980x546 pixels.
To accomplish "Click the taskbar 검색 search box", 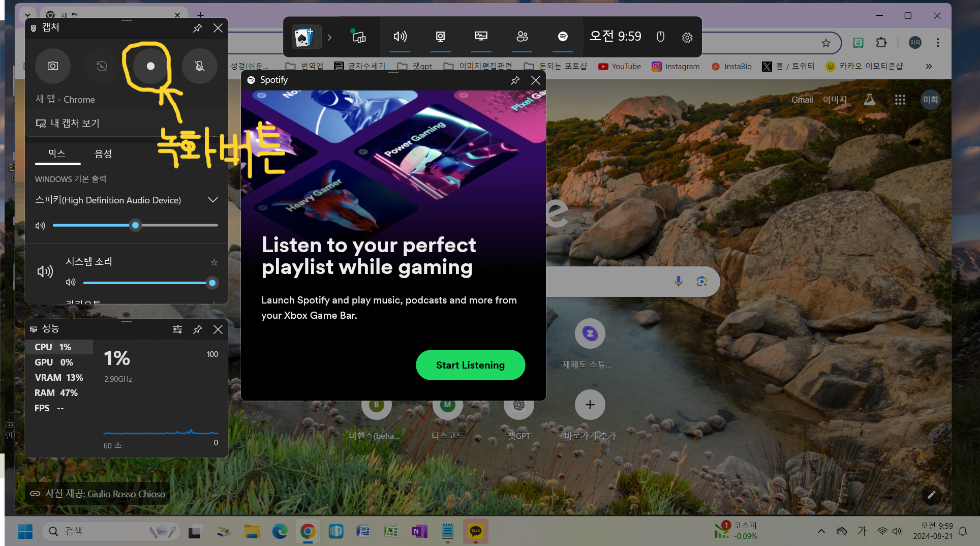I will point(111,531).
